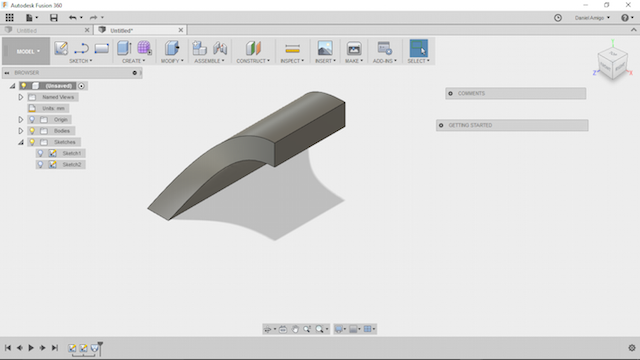The width and height of the screenshot is (640, 360).
Task: Open the CONSTRUCT menu
Action: [x=253, y=61]
